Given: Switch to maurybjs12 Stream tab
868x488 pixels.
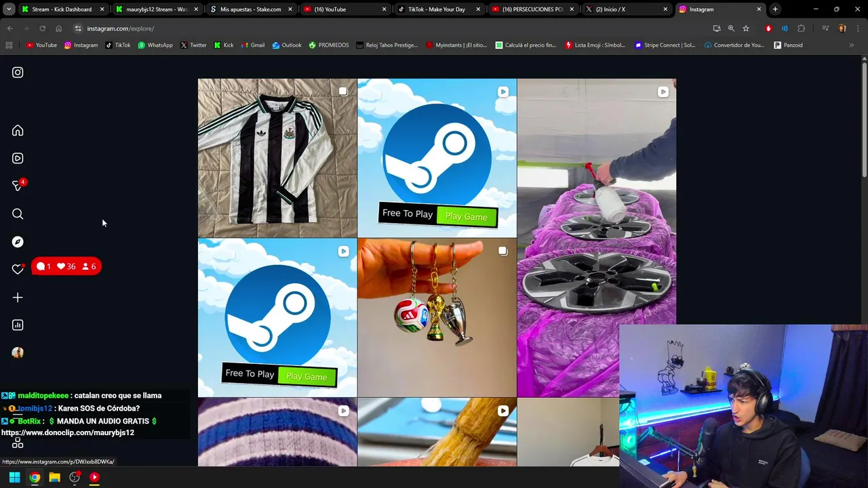Looking at the screenshot, I should coord(157,9).
